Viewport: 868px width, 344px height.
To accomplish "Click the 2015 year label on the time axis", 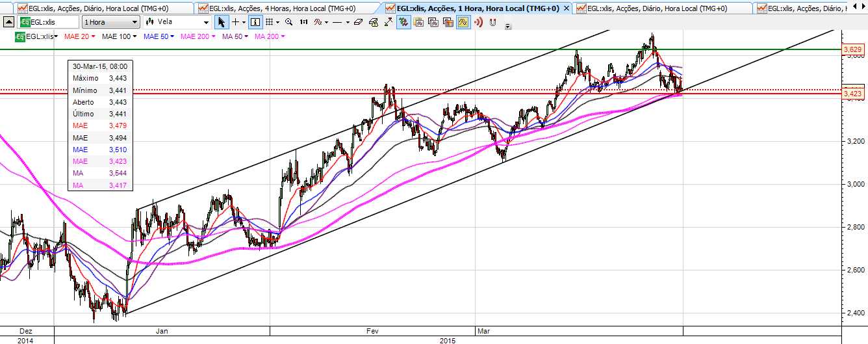I will pos(448,340).
